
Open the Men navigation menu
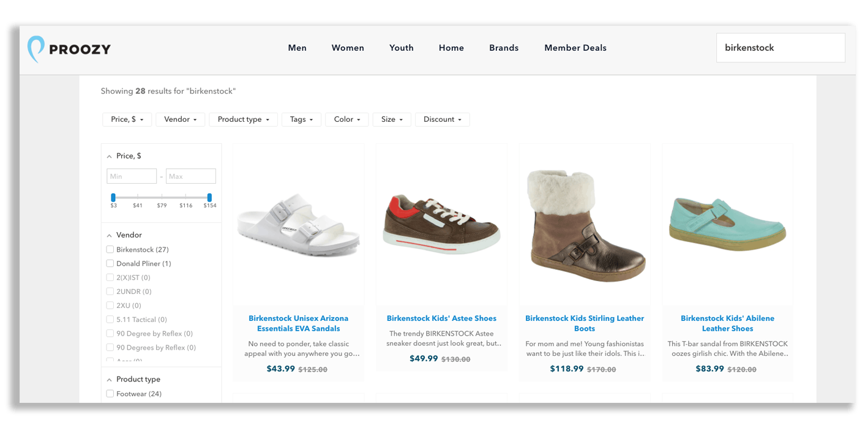297,48
